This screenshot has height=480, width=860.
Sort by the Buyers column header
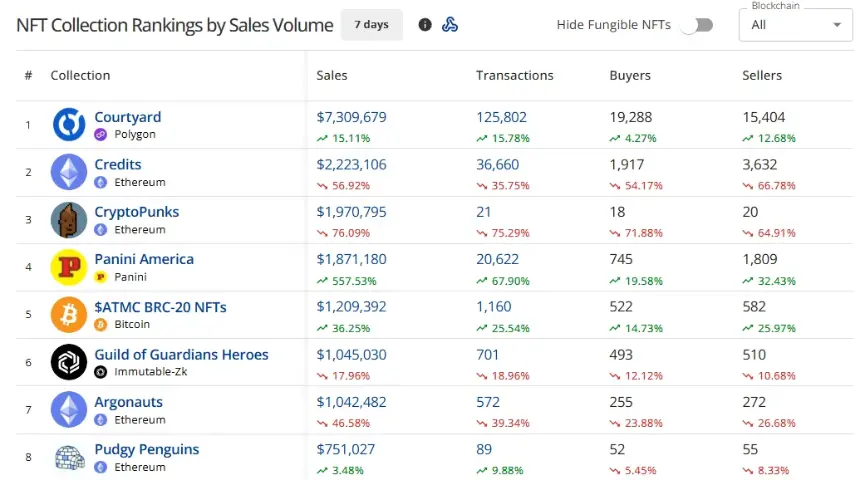[630, 76]
